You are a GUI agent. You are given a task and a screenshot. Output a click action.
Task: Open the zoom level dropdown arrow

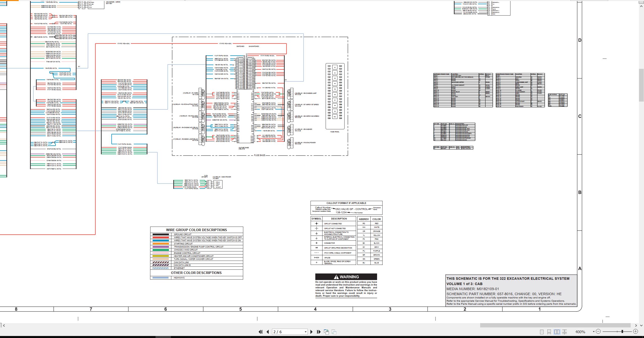pyautogui.click(x=594, y=332)
